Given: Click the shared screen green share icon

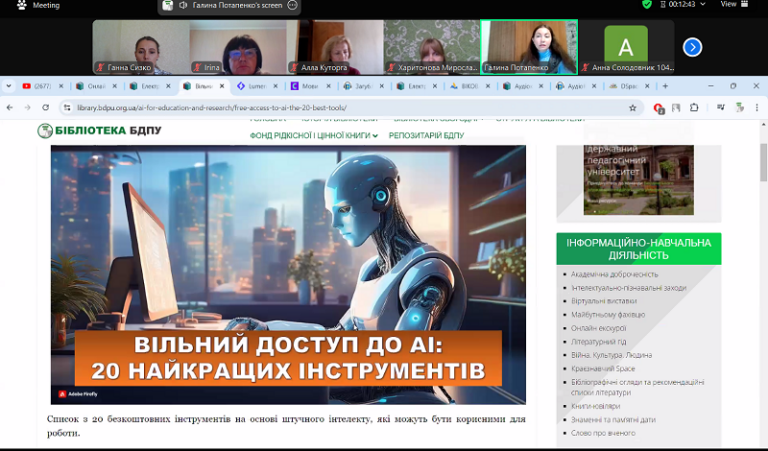Looking at the screenshot, I should 168,5.
